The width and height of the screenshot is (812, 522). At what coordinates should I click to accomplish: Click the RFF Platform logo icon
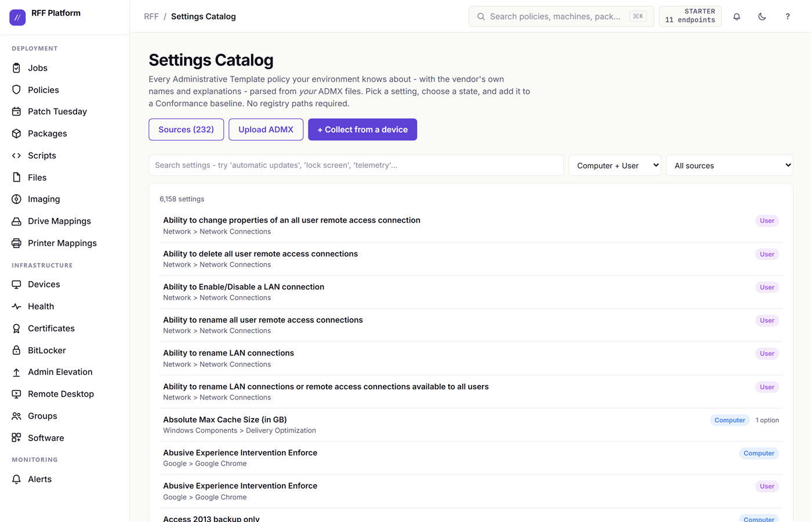[17, 17]
